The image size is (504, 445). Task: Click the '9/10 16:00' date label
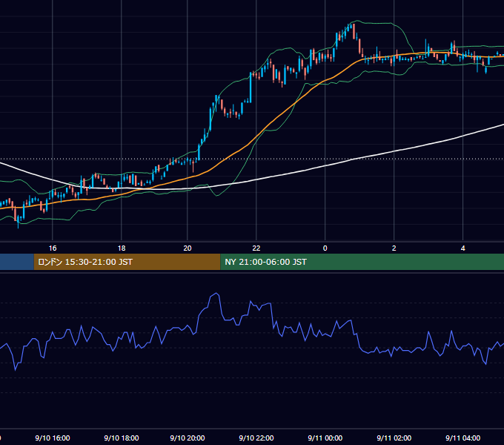pos(53,438)
